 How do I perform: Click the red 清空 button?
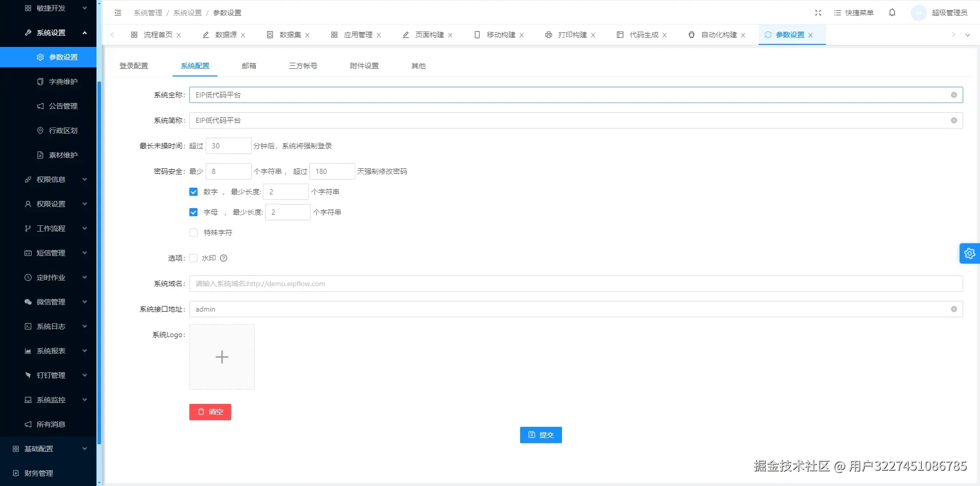[210, 412]
